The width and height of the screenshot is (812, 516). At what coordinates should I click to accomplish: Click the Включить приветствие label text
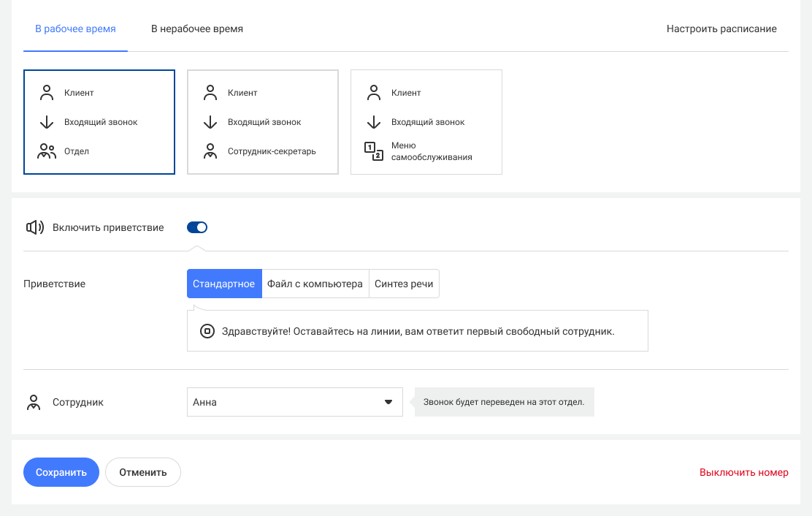(108, 227)
